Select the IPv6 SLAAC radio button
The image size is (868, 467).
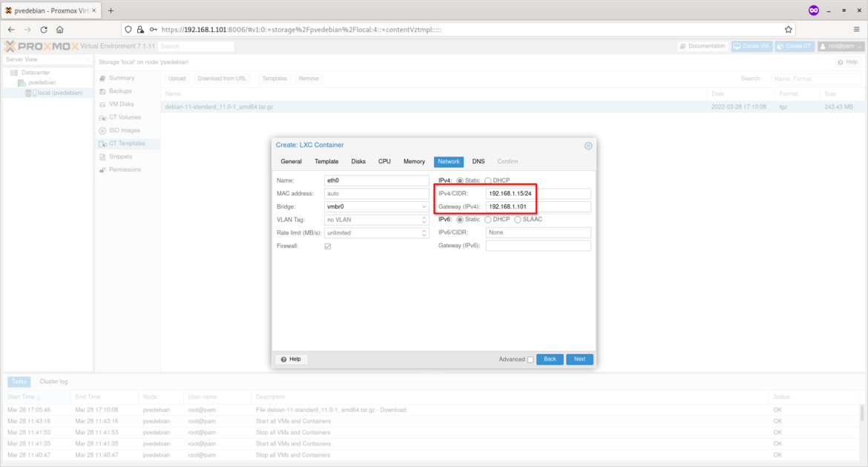click(517, 220)
